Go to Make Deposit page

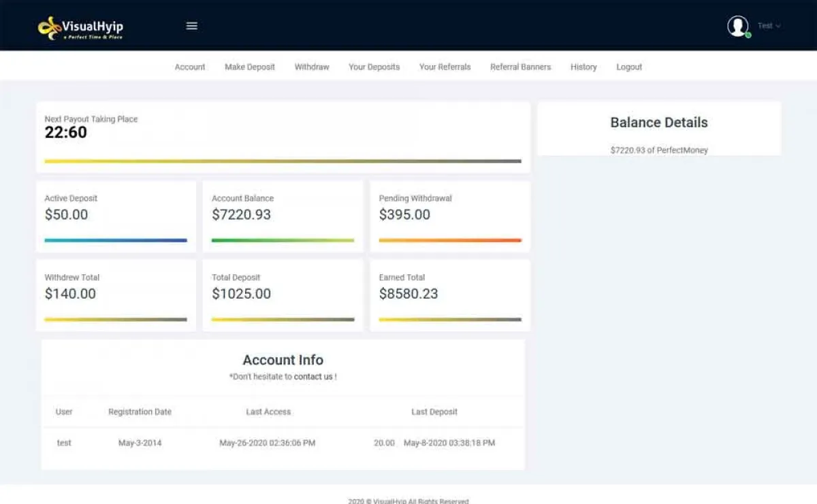coord(250,67)
